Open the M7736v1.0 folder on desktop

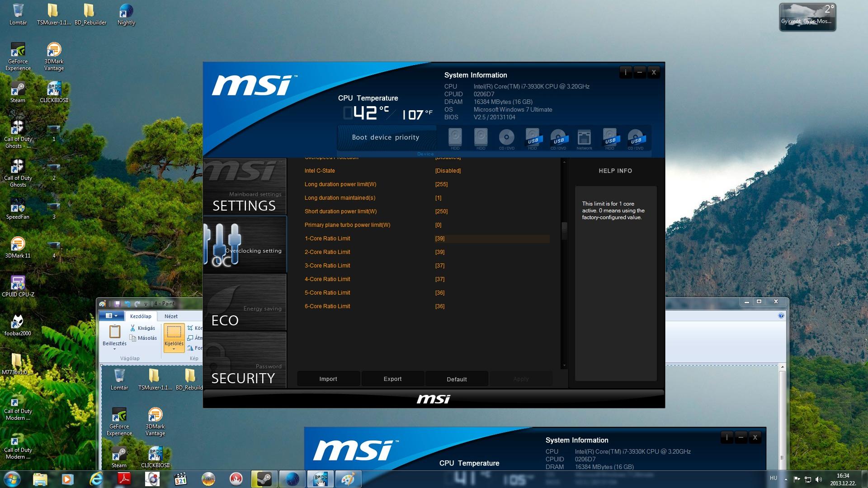click(x=16, y=364)
